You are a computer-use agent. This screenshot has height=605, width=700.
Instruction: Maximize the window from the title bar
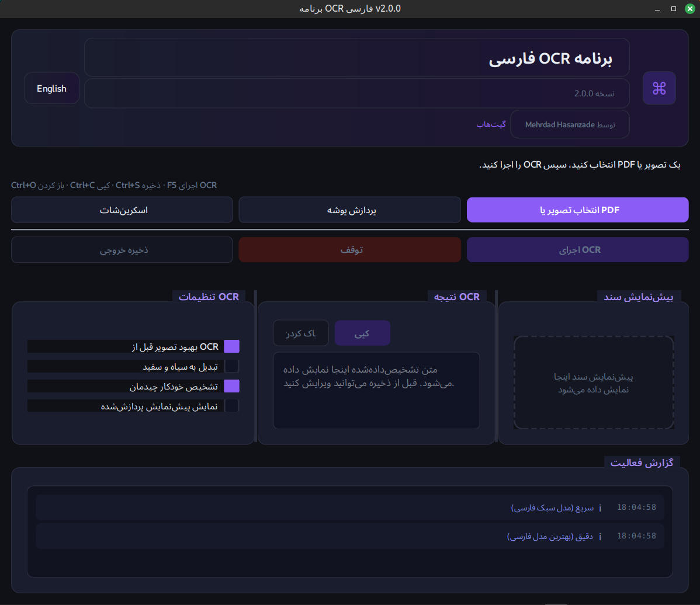pos(674,9)
